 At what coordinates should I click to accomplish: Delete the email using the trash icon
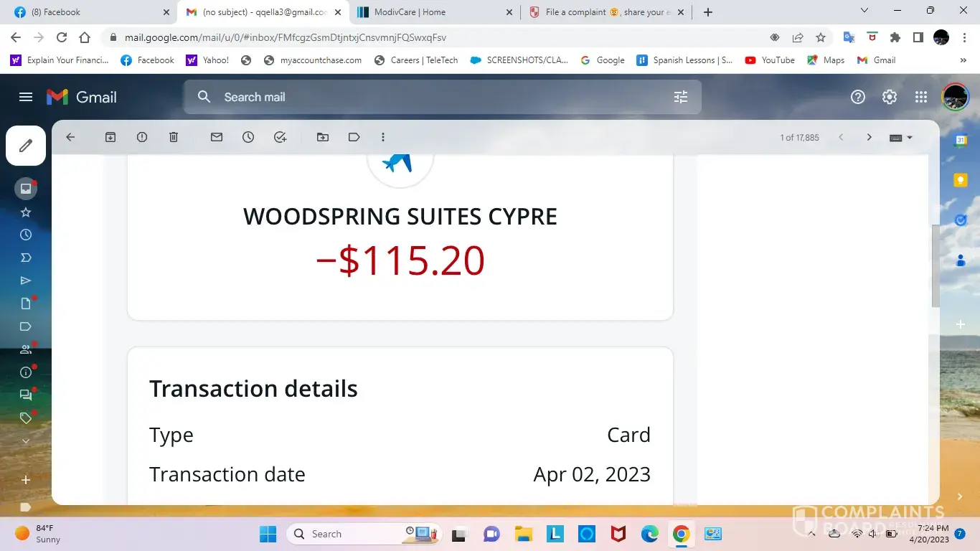pyautogui.click(x=174, y=137)
